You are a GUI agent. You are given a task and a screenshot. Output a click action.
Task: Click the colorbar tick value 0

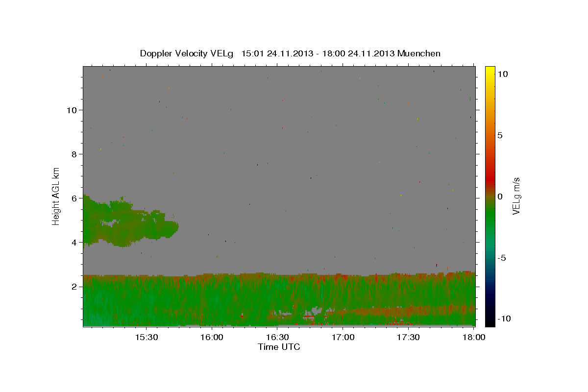[500, 196]
